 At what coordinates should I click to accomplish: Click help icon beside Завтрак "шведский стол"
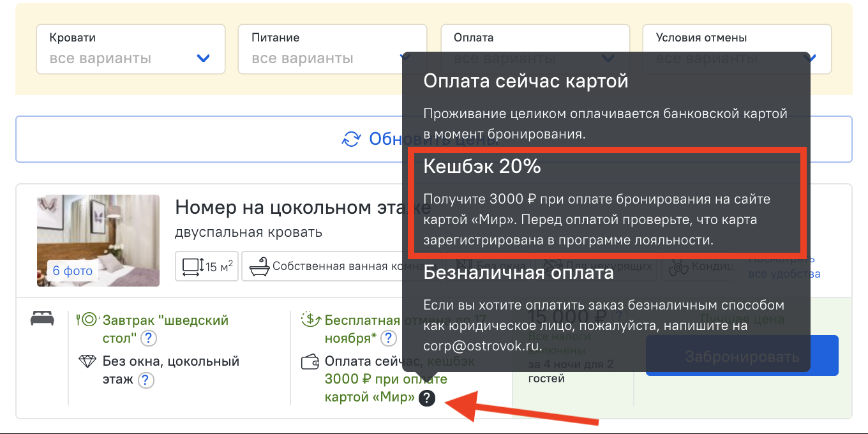pyautogui.click(x=148, y=338)
